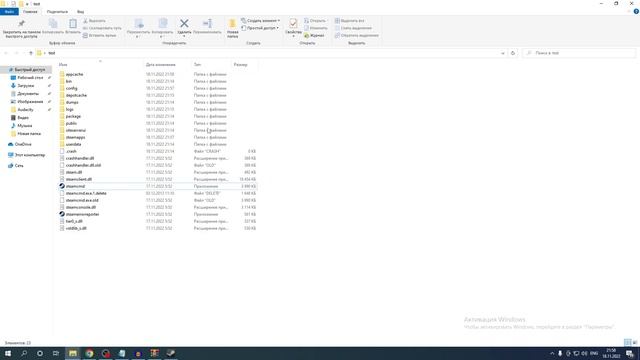640x360 pixels.
Task: Switch to the Share (Поделиться) ribbon tab
Action: (57, 12)
